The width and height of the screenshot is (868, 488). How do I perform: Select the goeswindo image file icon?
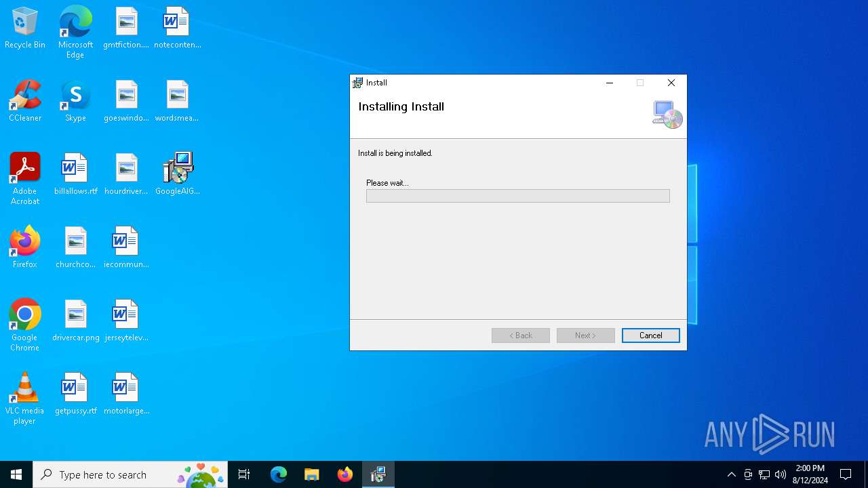tap(126, 102)
